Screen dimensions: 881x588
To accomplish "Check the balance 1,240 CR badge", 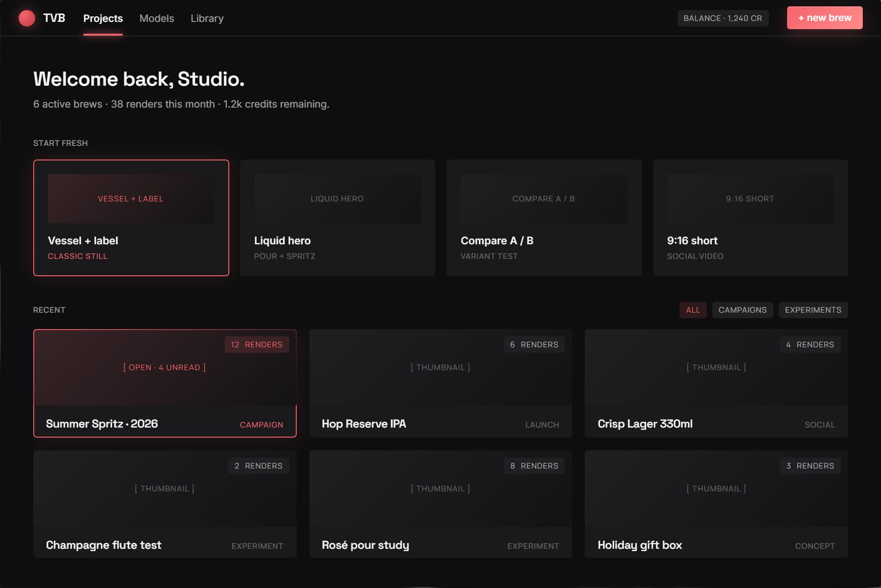I will [x=723, y=18].
